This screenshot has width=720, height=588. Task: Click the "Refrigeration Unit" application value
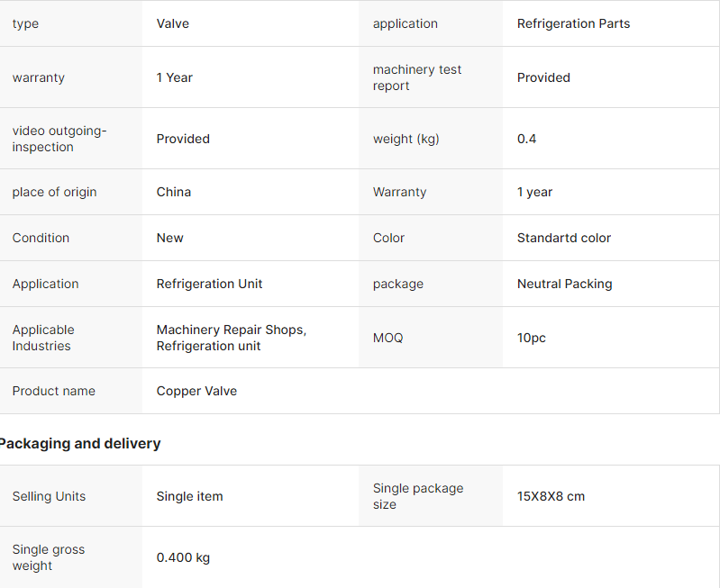click(x=210, y=284)
